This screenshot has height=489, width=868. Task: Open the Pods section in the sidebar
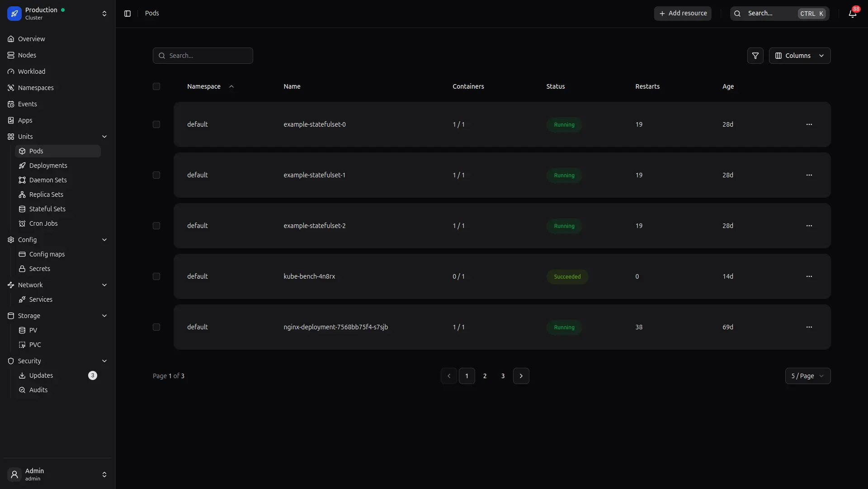[x=37, y=151]
